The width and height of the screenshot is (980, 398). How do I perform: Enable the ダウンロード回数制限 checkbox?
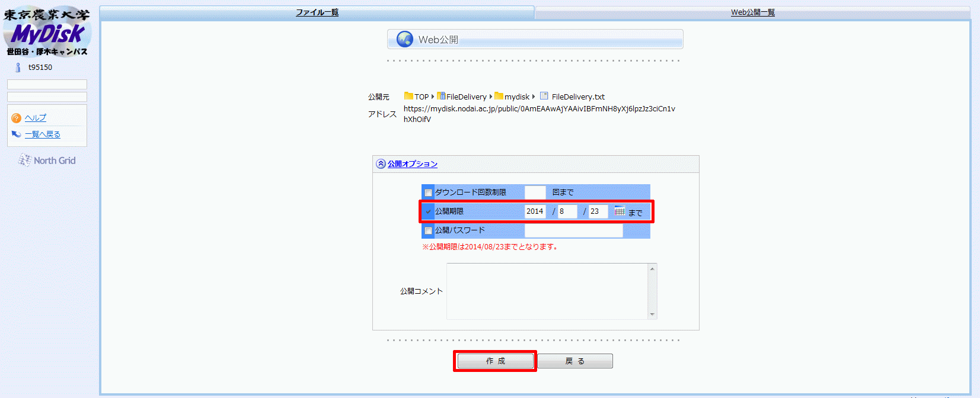(x=428, y=192)
